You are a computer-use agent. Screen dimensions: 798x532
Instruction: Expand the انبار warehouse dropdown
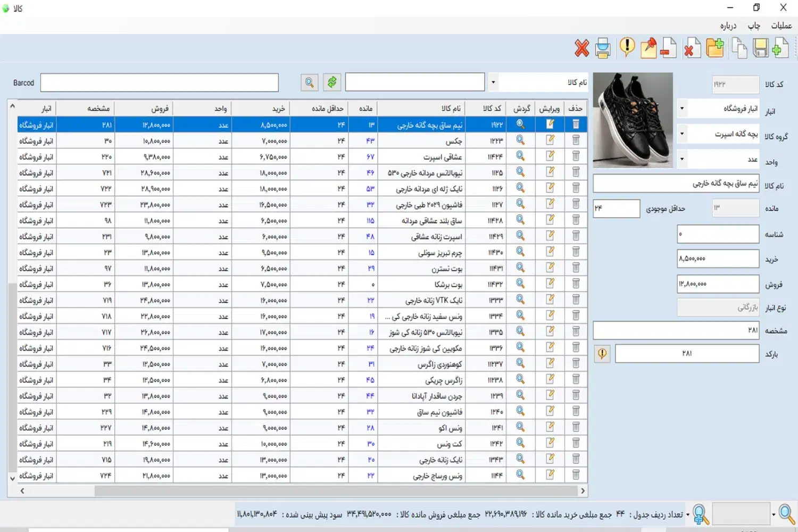(x=682, y=109)
